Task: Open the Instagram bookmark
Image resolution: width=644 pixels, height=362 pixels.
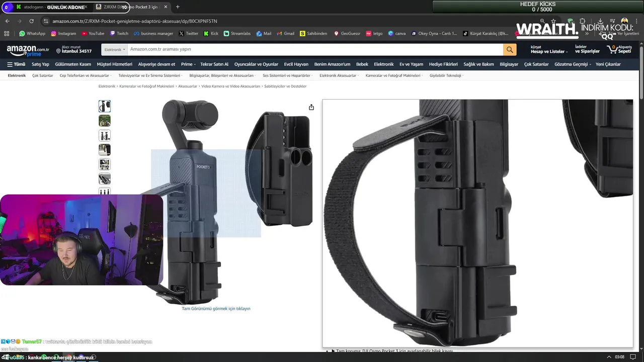Action: tap(63, 34)
